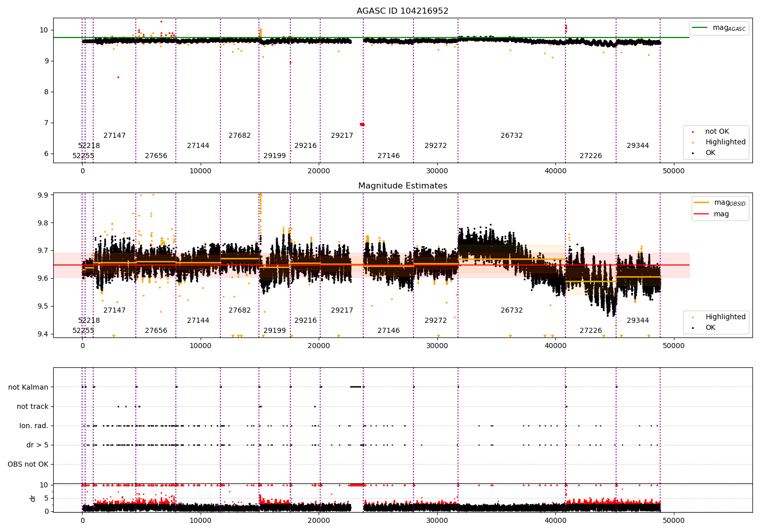Click obsid label 27144 in the AGASC ID plot
This screenshot has width=760, height=532.
[198, 145]
